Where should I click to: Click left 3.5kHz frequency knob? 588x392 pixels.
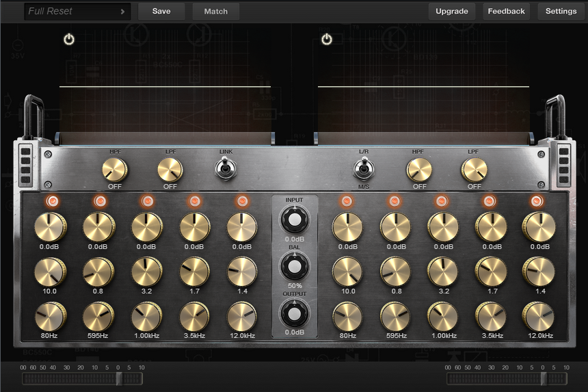(195, 317)
